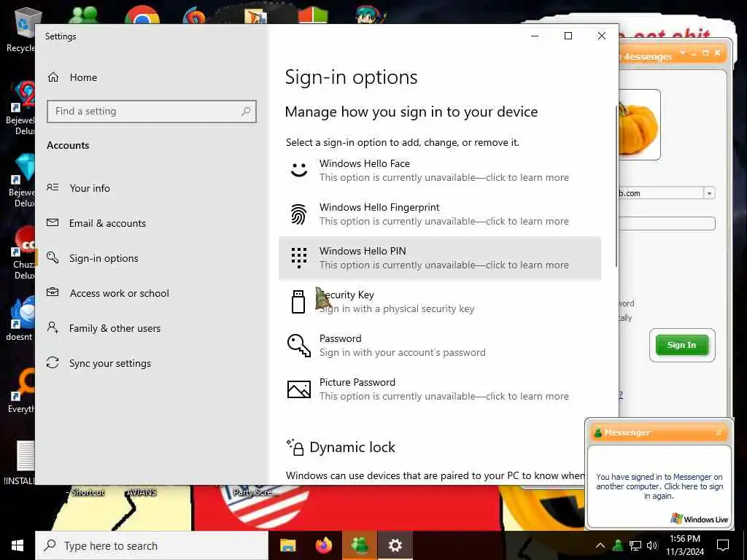Click the Windows Hello Face smiley icon

coord(299,170)
